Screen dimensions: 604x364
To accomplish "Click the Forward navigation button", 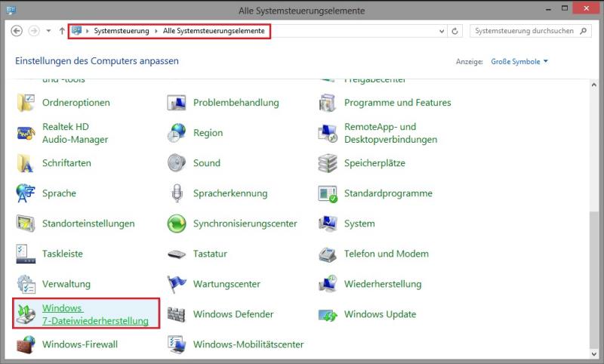I will (34, 31).
